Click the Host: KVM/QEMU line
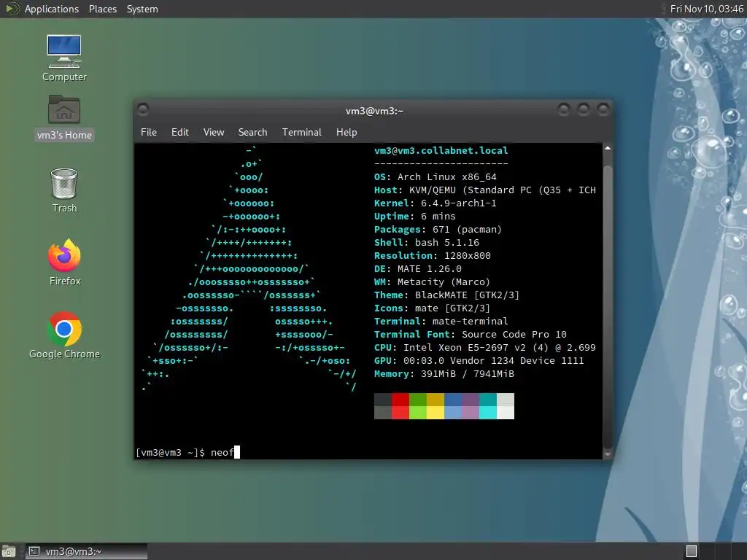 485,190
